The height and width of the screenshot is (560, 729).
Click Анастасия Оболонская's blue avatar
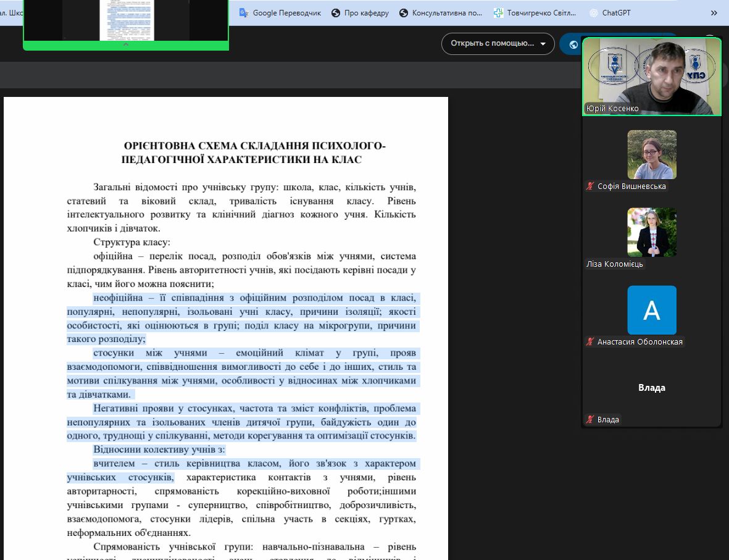tap(651, 310)
